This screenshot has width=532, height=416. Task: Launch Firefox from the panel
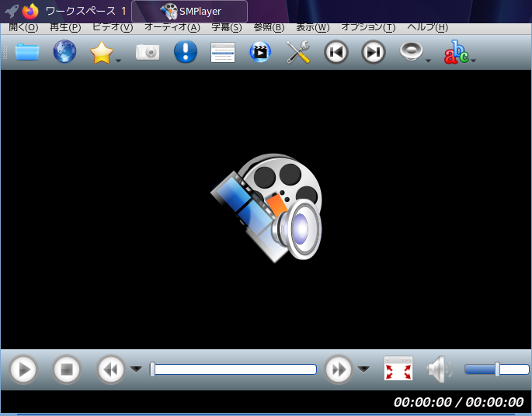30,12
